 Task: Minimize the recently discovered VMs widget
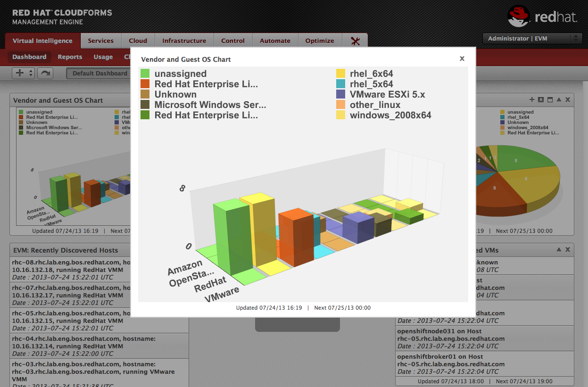tap(559, 250)
